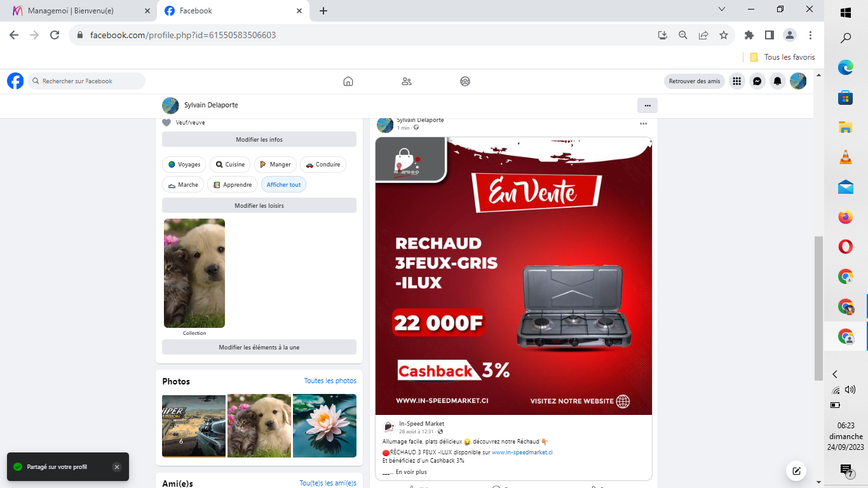Open Facebook Home icon

click(x=348, y=81)
